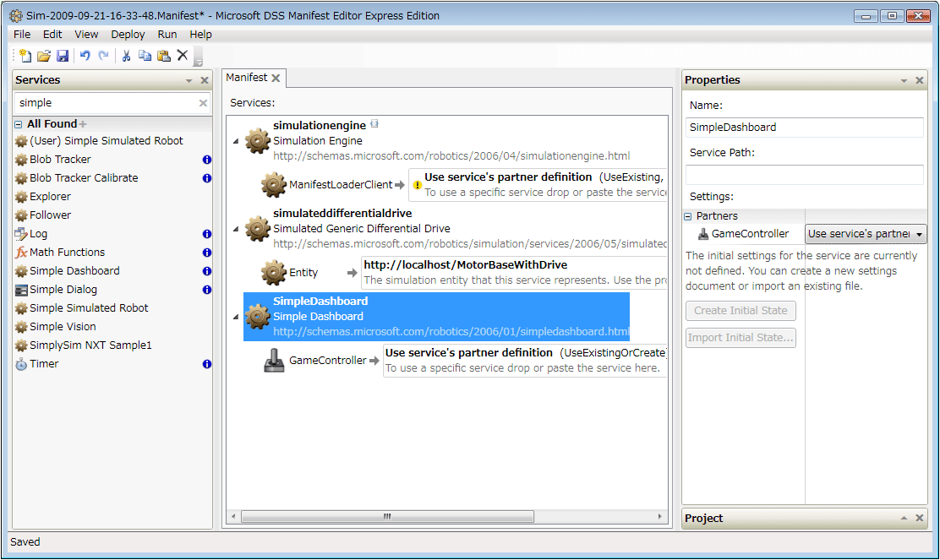
Task: Click the info icon beside Math Functions
Action: (207, 253)
